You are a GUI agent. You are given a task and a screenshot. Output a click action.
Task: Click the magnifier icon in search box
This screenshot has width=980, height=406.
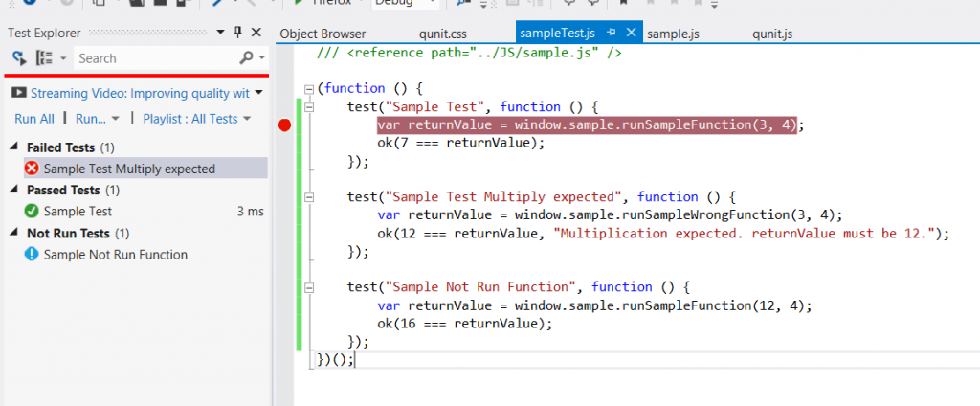(246, 58)
